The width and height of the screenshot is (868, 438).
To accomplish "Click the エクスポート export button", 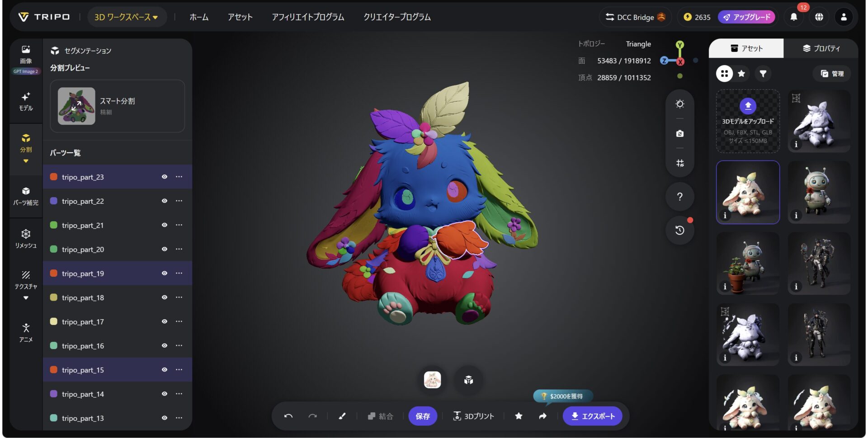I will point(592,416).
